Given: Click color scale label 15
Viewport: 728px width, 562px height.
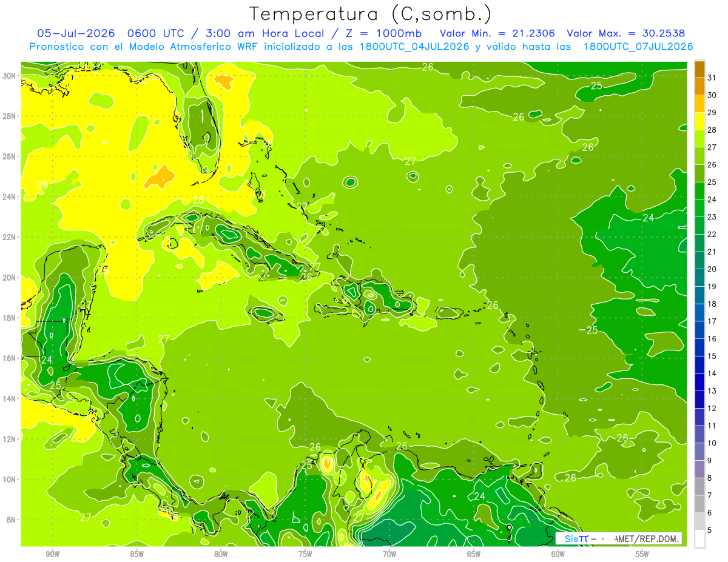Looking at the screenshot, I should pos(712,356).
